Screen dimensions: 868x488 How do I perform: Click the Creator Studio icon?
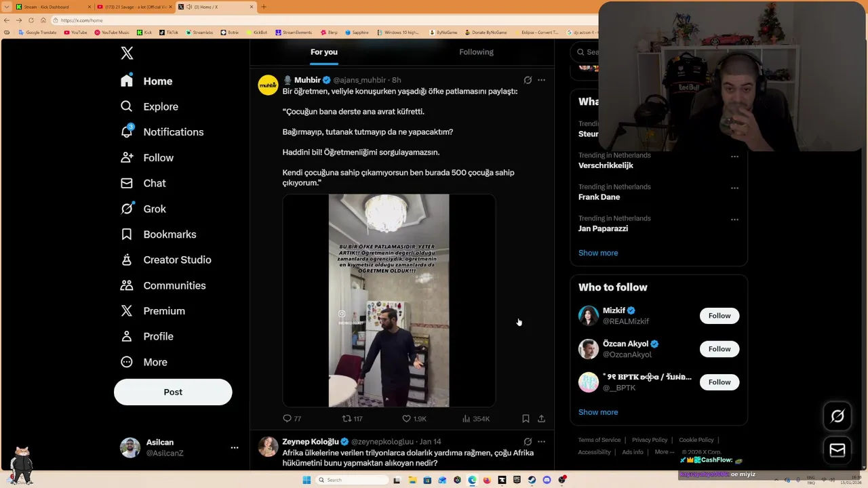[127, 260]
